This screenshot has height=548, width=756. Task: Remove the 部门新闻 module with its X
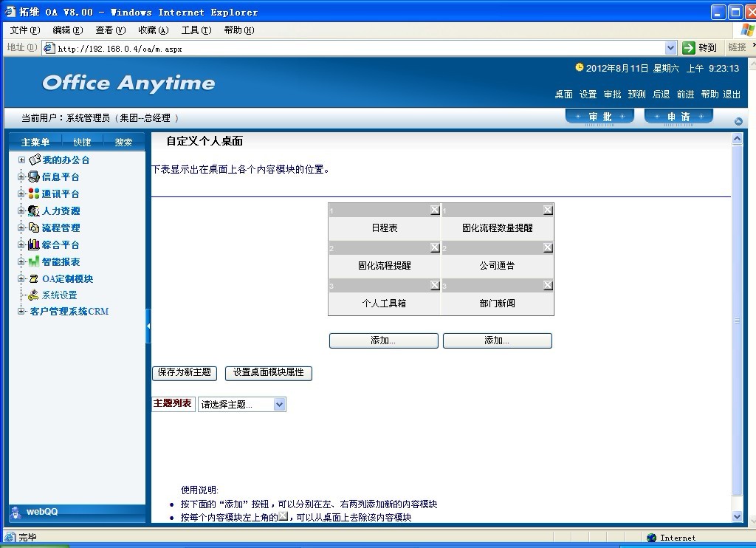click(x=548, y=285)
